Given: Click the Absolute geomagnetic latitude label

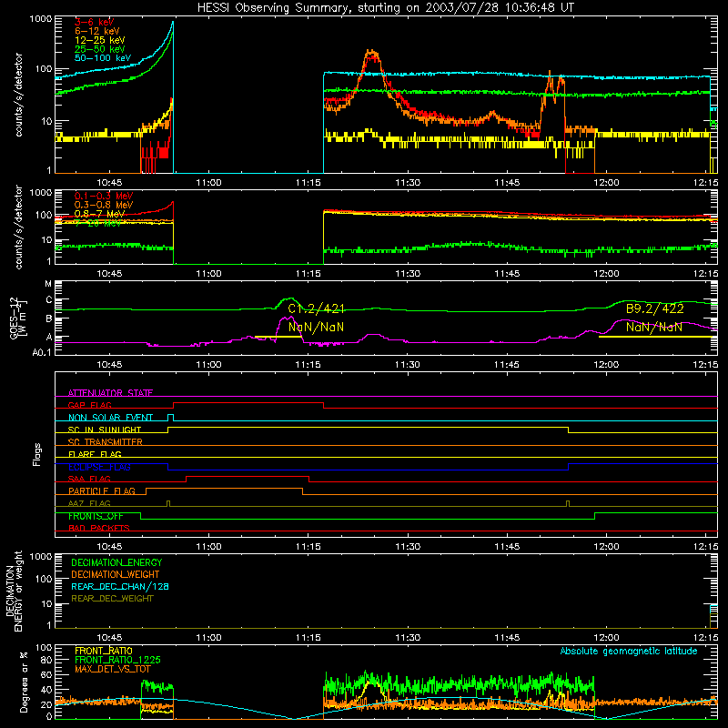Looking at the screenshot, I should click(x=629, y=651).
